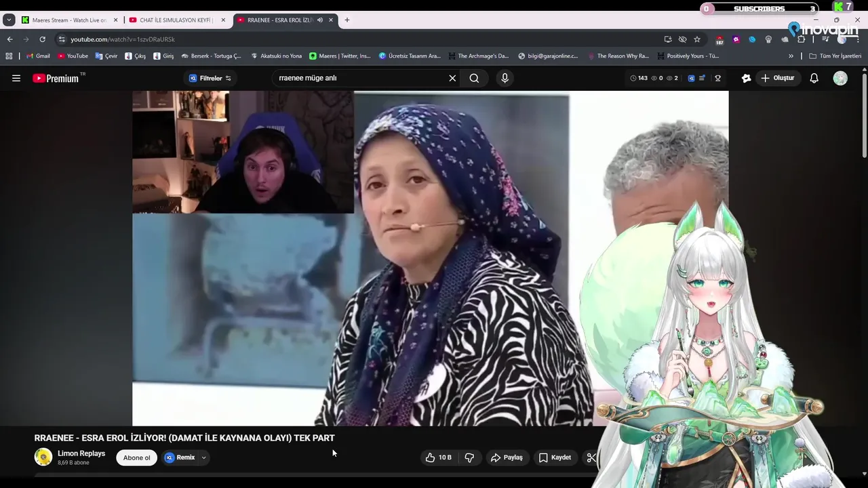Show hidden bookmarks with the chevron
Screen dimensions: 868x488
point(791,56)
